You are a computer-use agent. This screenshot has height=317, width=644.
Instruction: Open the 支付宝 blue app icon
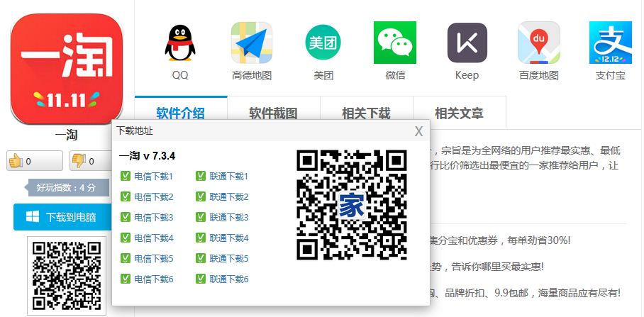pyautogui.click(x=611, y=43)
